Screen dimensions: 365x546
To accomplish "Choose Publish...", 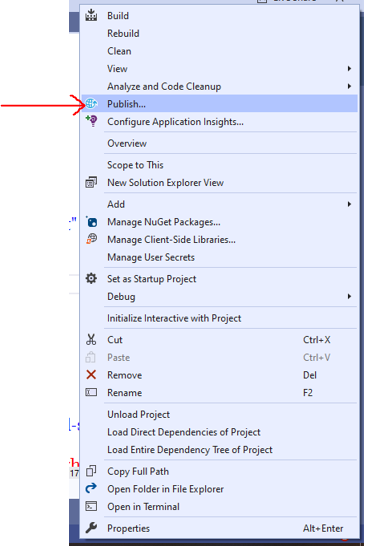I will tap(219, 103).
